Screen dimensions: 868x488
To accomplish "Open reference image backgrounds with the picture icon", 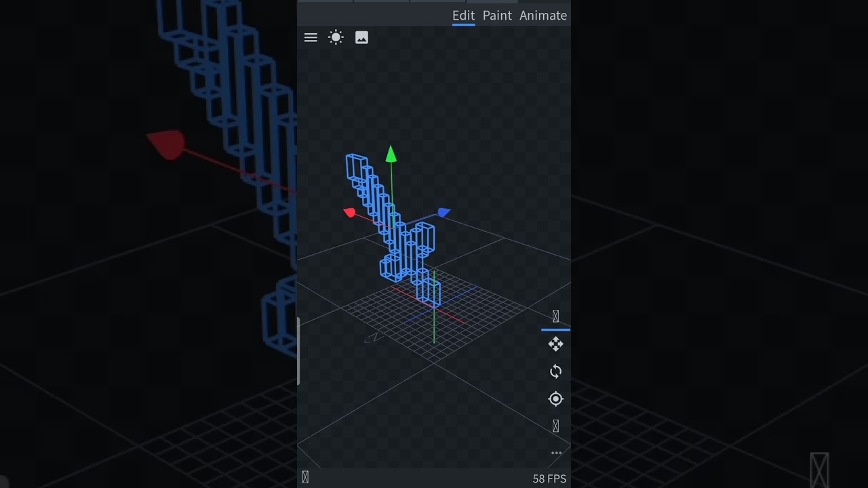I will point(361,38).
